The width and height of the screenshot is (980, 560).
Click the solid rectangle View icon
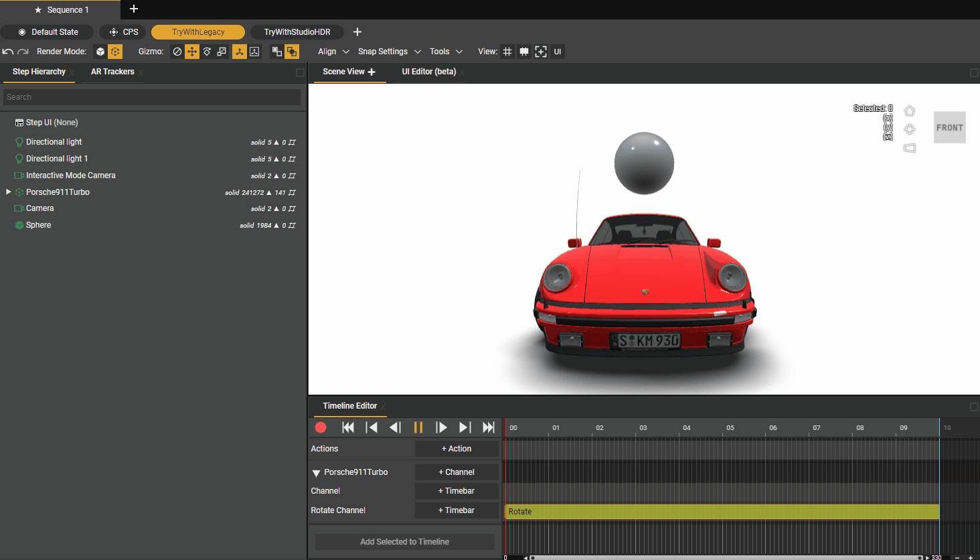(524, 52)
